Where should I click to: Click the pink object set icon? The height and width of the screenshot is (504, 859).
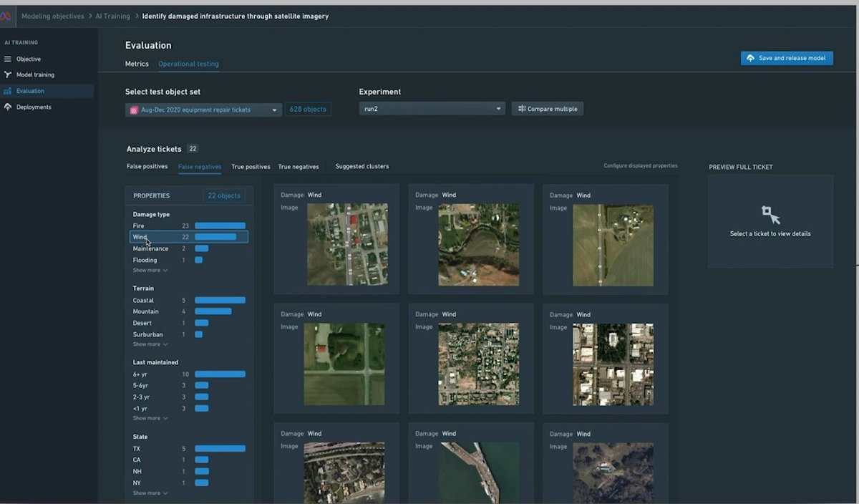click(x=134, y=110)
